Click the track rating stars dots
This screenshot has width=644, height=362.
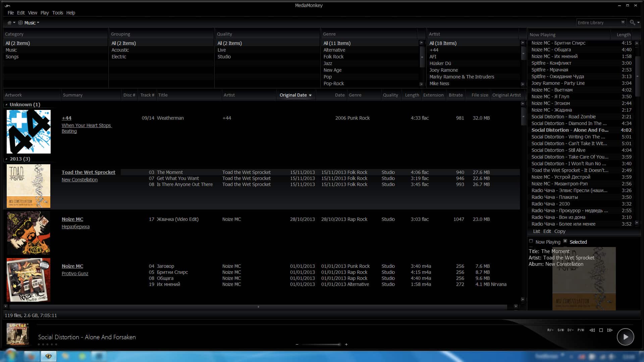pos(47,345)
